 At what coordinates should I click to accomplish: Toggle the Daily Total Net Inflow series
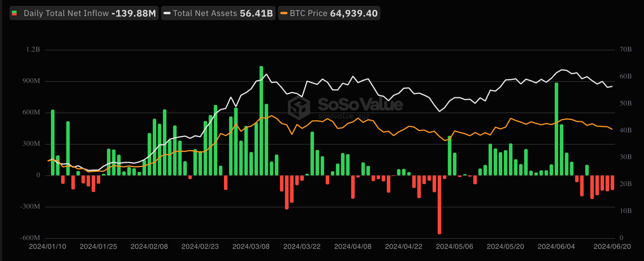[x=66, y=13]
